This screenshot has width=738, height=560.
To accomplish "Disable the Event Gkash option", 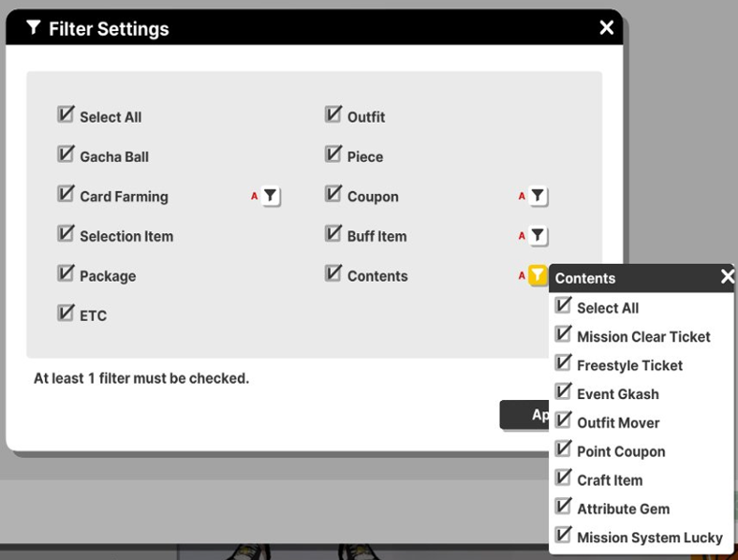I will click(x=564, y=392).
